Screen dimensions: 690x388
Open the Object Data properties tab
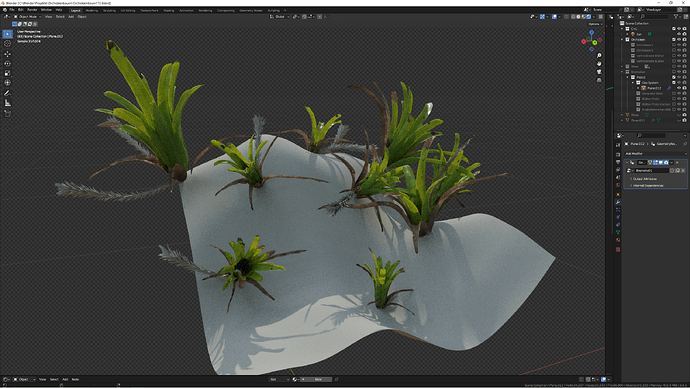coord(618,232)
